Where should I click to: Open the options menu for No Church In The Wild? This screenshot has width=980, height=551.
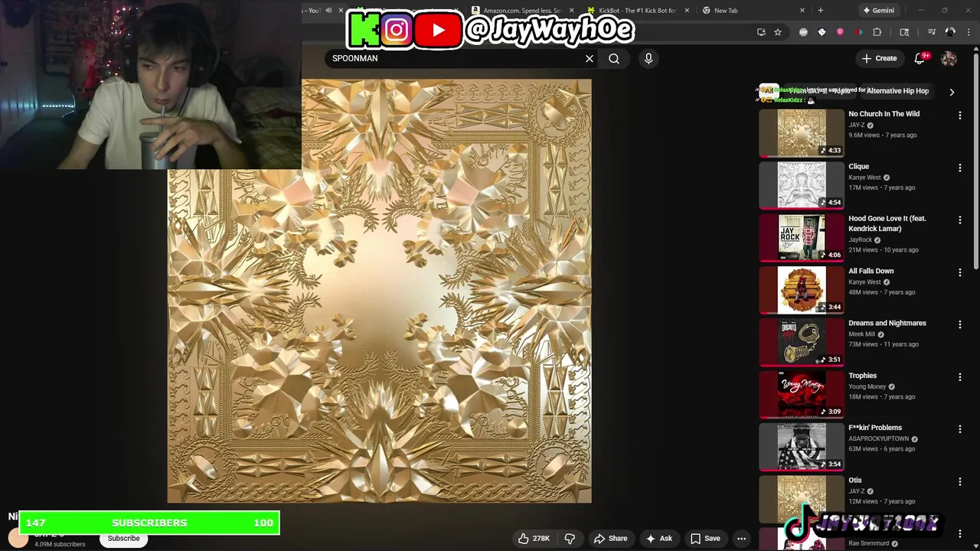[x=959, y=115]
